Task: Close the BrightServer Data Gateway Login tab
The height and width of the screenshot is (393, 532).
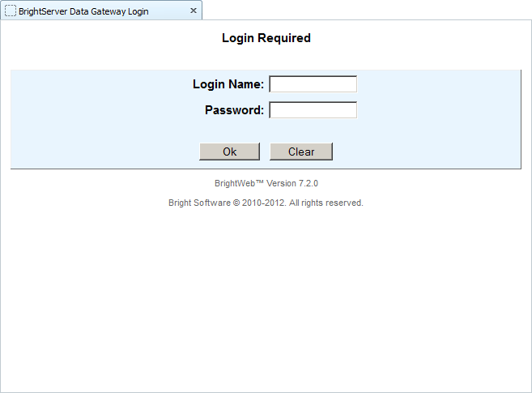Action: (193, 11)
